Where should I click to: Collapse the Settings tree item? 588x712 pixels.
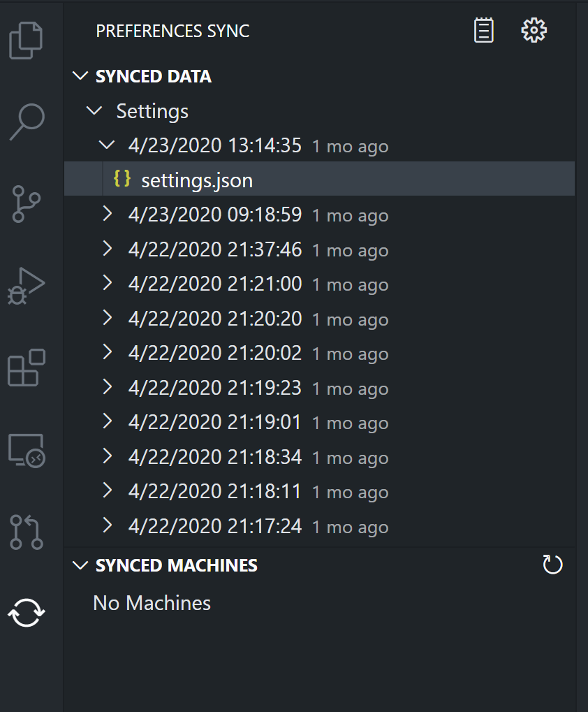[x=94, y=110]
